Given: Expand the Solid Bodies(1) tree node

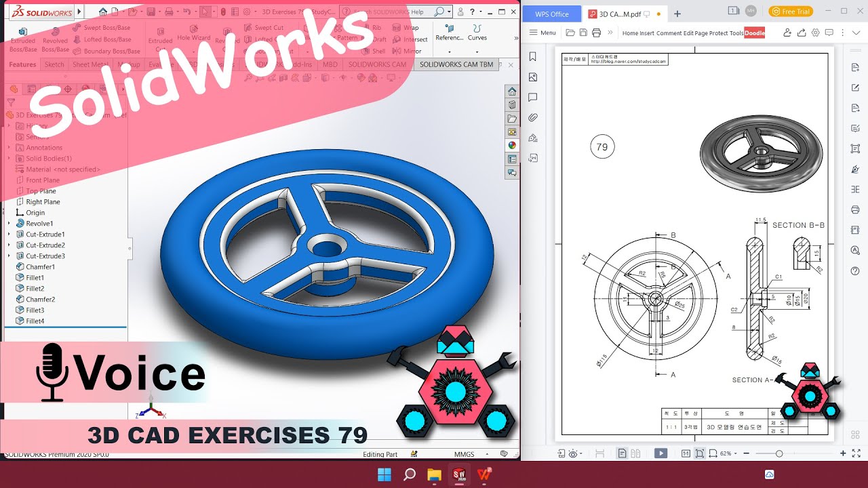Looking at the screenshot, I should pos(9,159).
